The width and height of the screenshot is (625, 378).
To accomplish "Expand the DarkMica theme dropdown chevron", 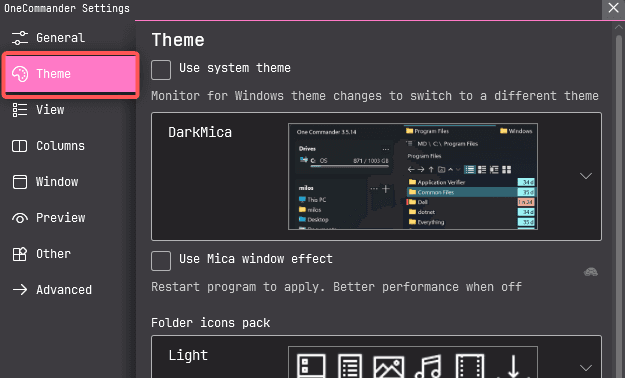I will click(586, 176).
